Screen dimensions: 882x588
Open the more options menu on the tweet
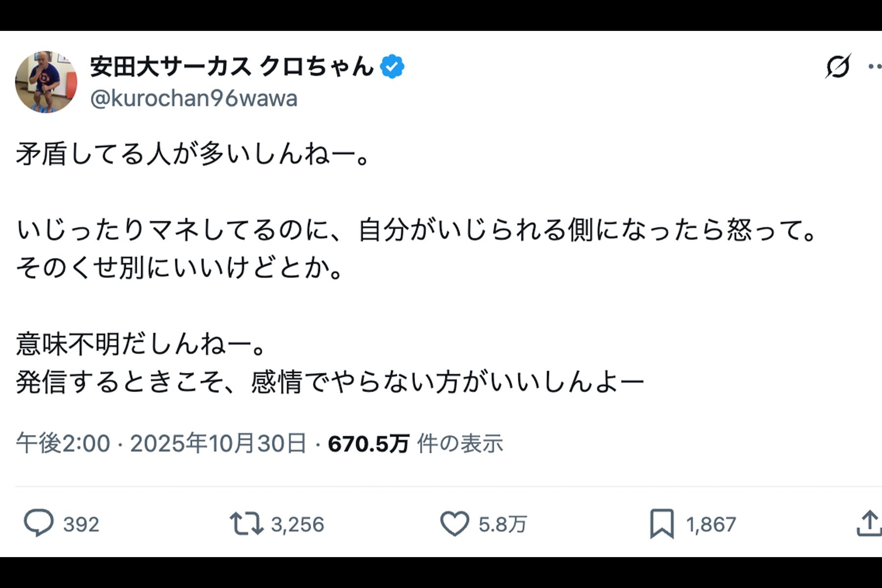(x=877, y=66)
